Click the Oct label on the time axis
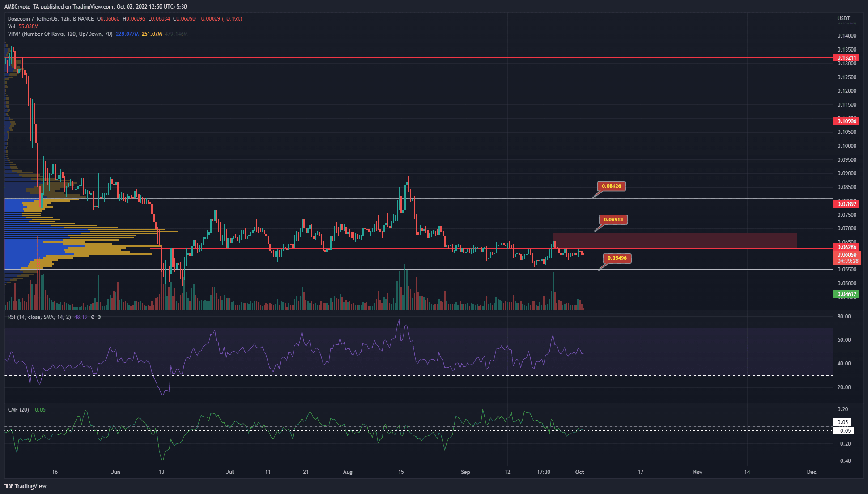Viewport: 868px width, 494px height. point(579,472)
